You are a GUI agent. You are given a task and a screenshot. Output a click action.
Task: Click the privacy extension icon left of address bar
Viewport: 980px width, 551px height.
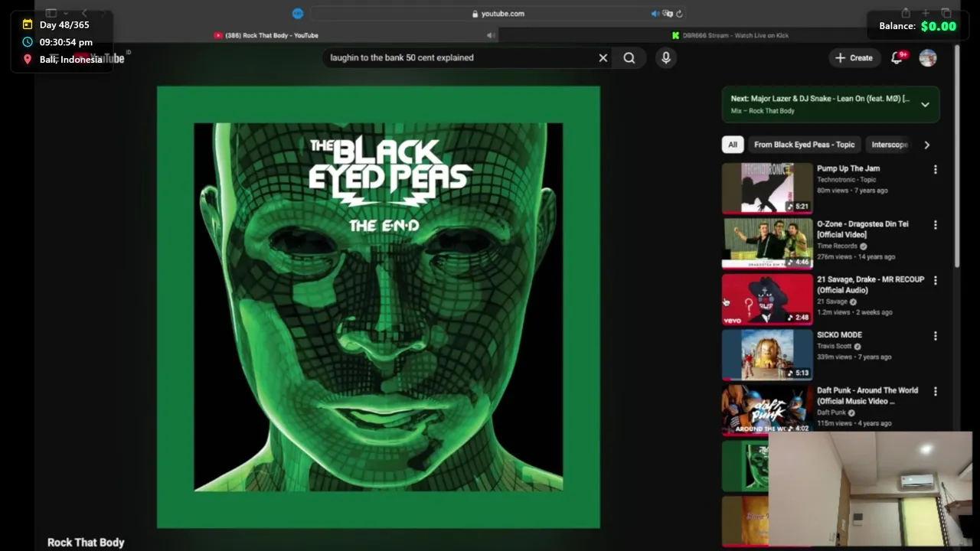[298, 13]
